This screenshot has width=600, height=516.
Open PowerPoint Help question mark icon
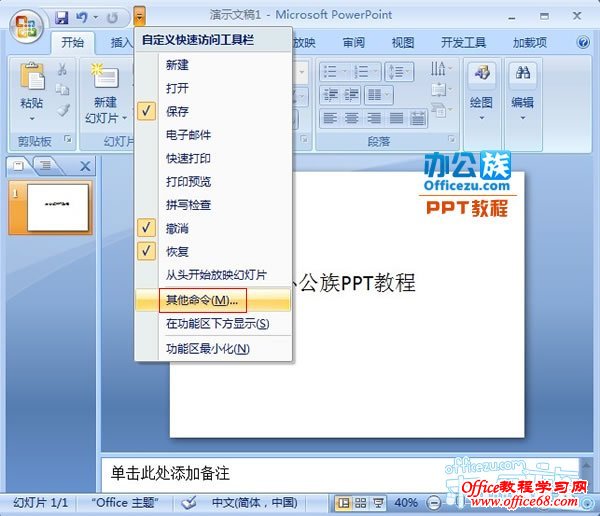pos(583,42)
